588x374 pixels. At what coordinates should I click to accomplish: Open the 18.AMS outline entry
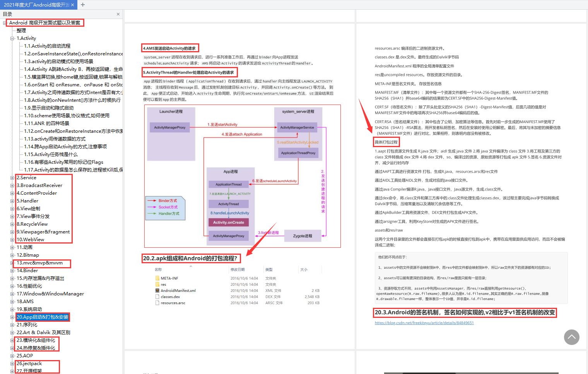[x=24, y=301]
